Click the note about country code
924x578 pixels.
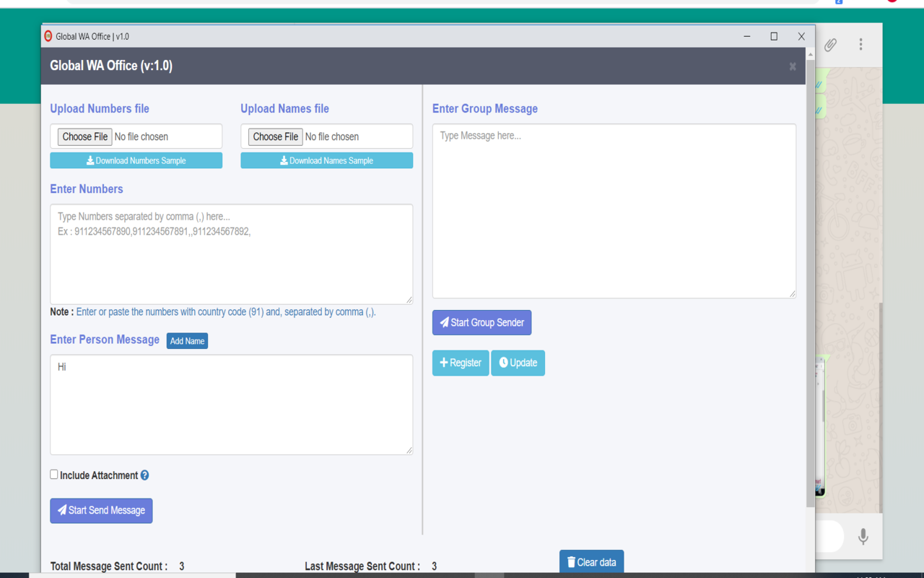tap(213, 312)
